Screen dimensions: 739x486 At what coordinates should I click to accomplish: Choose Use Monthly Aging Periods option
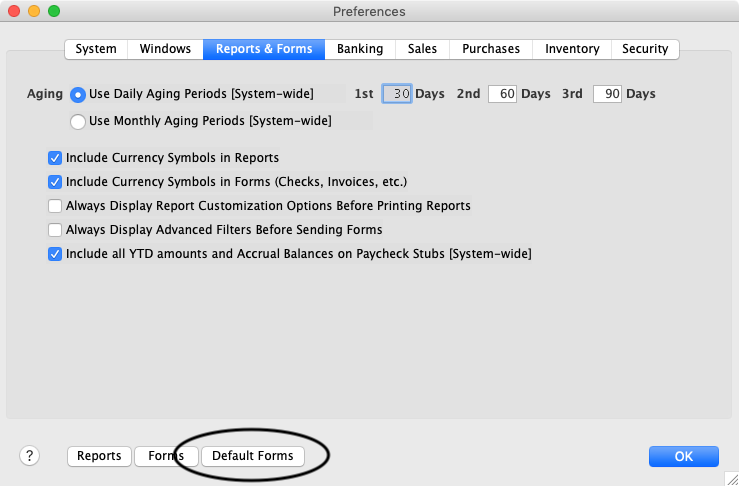click(x=78, y=122)
